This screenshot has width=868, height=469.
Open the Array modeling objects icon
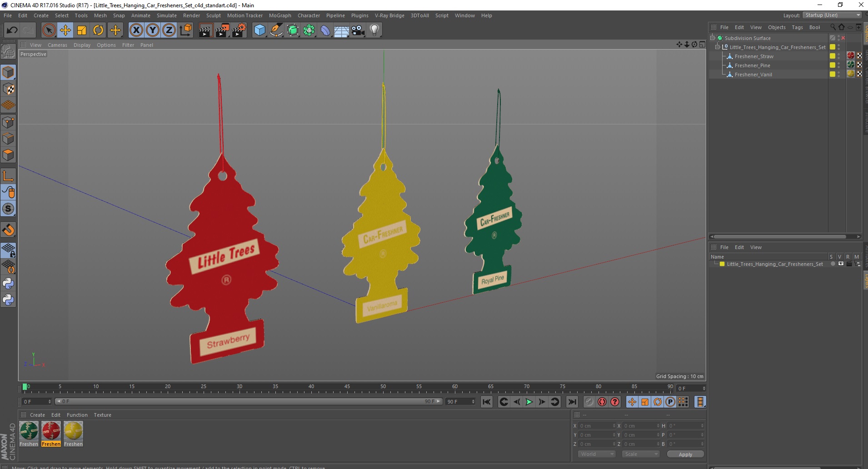[x=309, y=30]
